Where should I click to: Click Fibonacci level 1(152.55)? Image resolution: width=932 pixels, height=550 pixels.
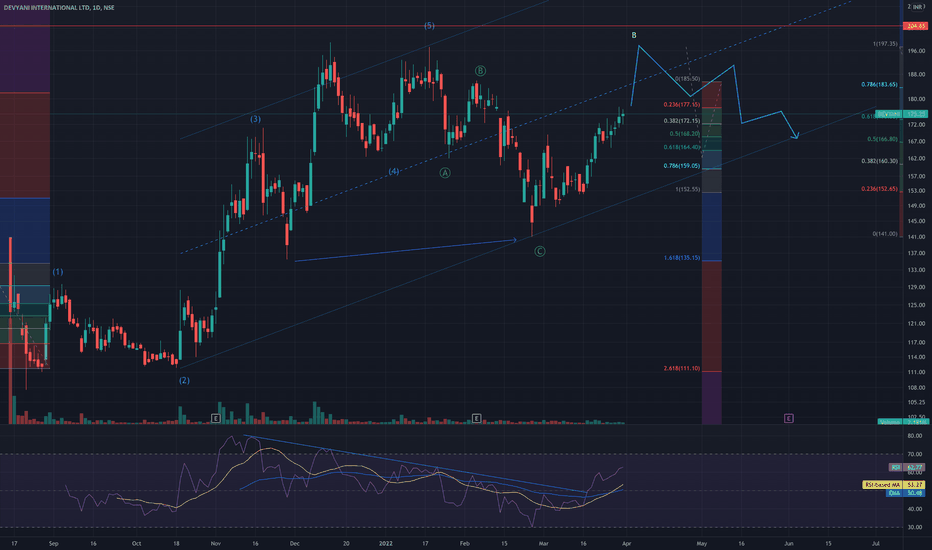click(687, 189)
